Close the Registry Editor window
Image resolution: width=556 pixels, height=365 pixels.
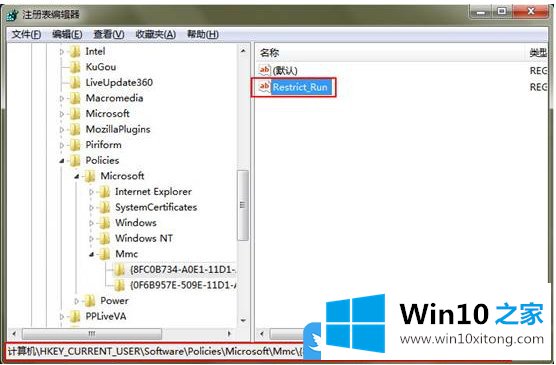click(530, 12)
